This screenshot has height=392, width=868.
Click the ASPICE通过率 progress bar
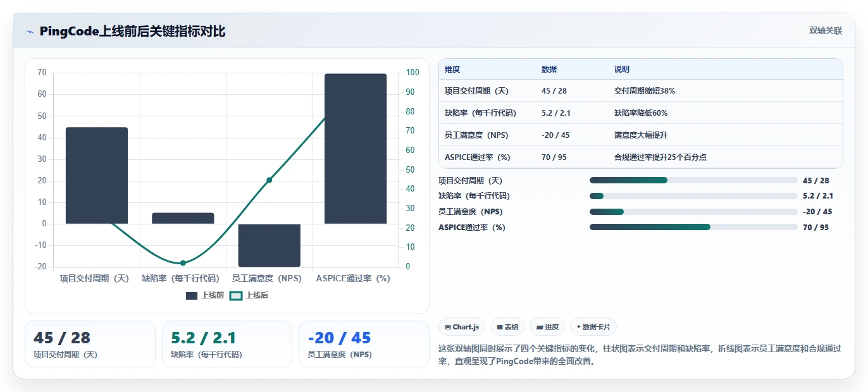(693, 227)
